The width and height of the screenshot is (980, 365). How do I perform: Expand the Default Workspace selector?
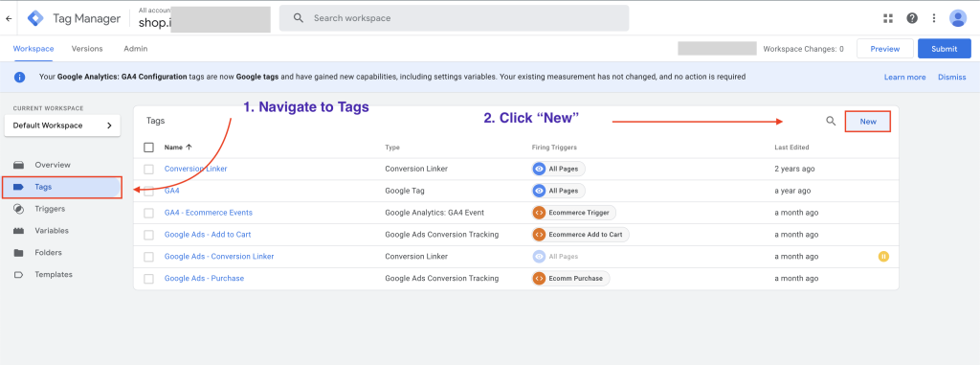tap(62, 125)
